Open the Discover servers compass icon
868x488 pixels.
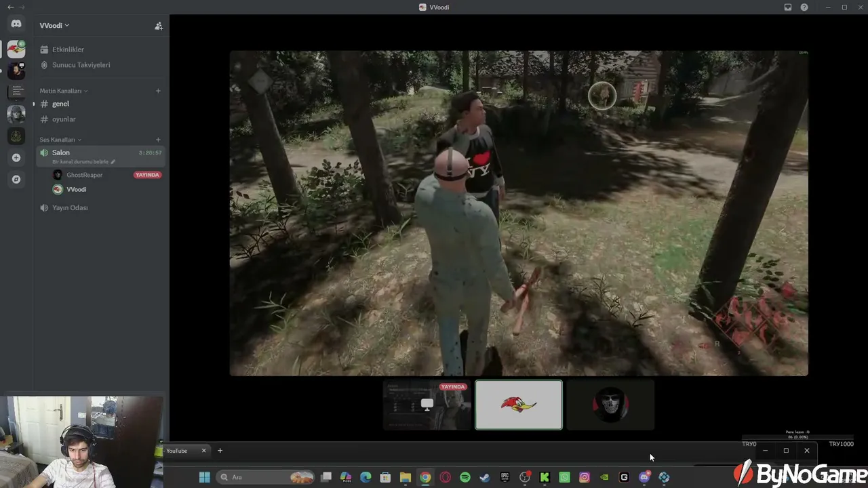click(16, 180)
